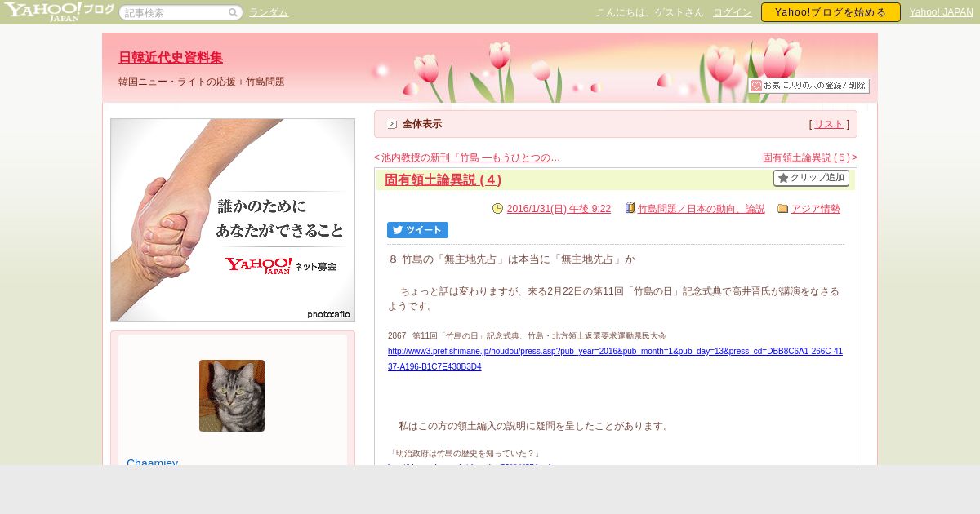Image resolution: width=980 pixels, height=514 pixels.
Task: Go to previous post 池内教授の新刊
Action: point(470,157)
